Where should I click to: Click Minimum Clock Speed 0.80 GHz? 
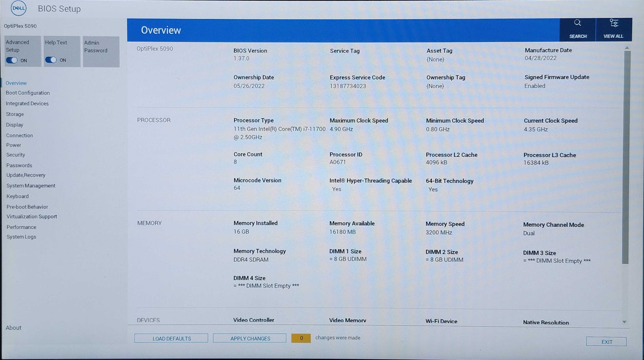point(438,129)
